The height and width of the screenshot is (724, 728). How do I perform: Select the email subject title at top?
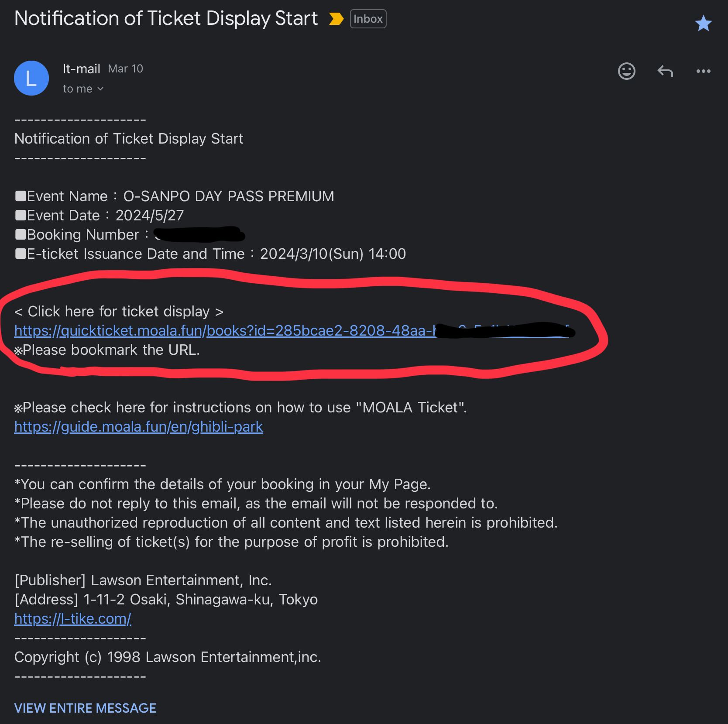(x=166, y=19)
